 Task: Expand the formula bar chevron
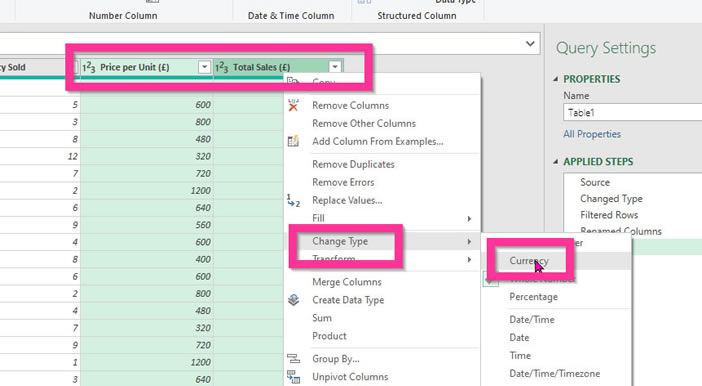coord(530,44)
